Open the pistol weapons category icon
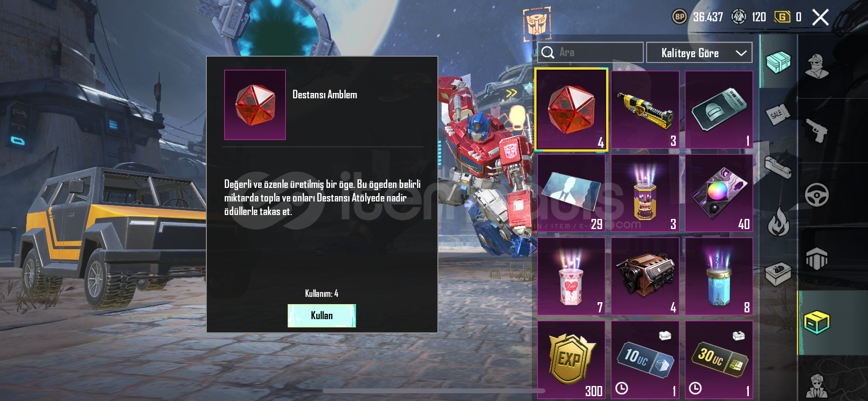The width and height of the screenshot is (868, 401). (817, 130)
